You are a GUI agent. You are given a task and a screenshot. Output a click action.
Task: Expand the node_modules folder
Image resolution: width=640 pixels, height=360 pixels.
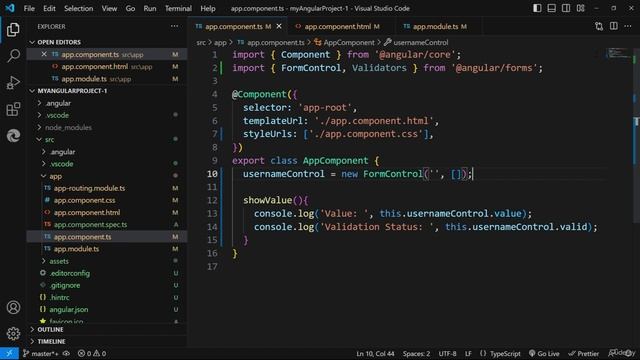click(x=68, y=127)
